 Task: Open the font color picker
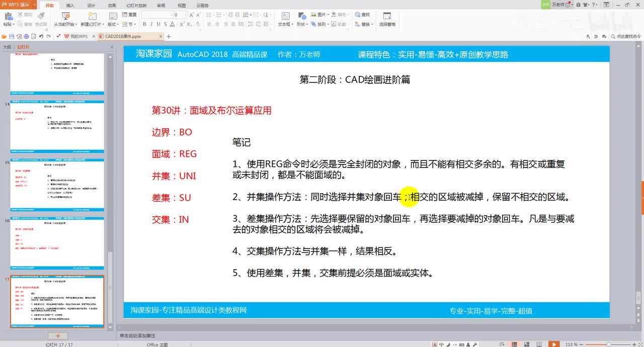tap(174, 24)
